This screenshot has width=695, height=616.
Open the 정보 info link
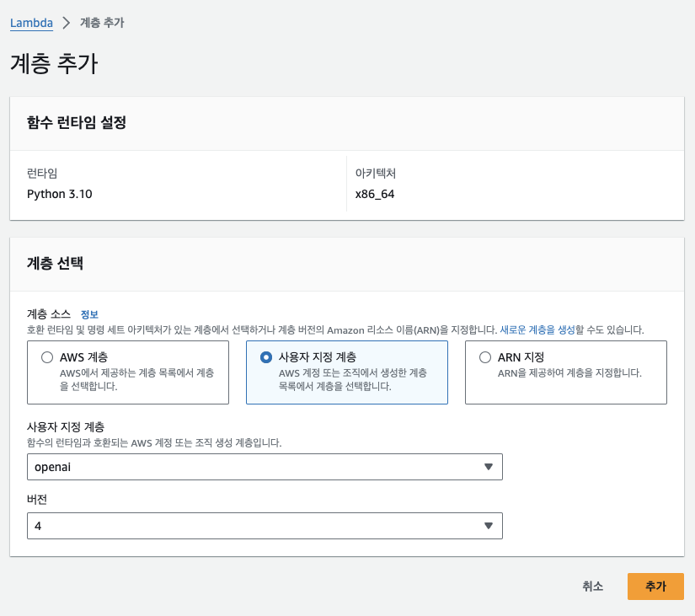[89, 315]
